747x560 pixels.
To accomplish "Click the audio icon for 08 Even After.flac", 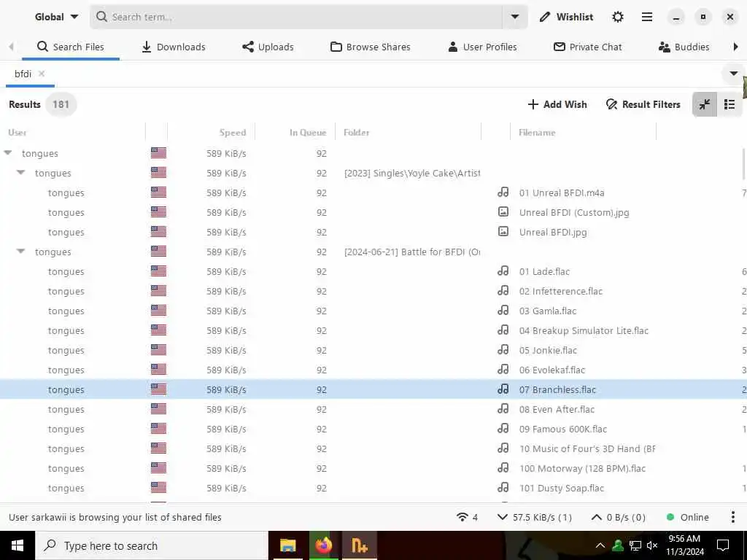I will point(503,408).
